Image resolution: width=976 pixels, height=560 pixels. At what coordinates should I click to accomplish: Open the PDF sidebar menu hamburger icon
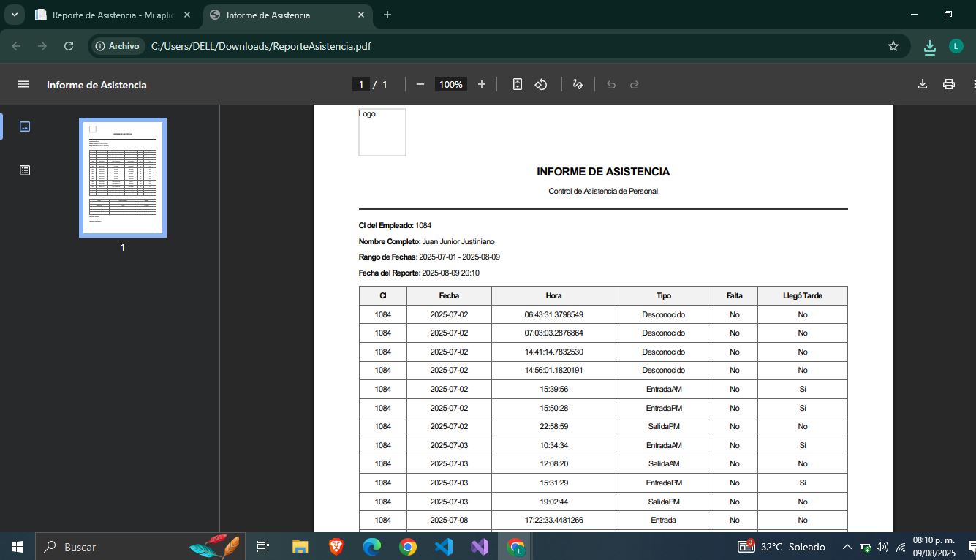click(x=23, y=85)
